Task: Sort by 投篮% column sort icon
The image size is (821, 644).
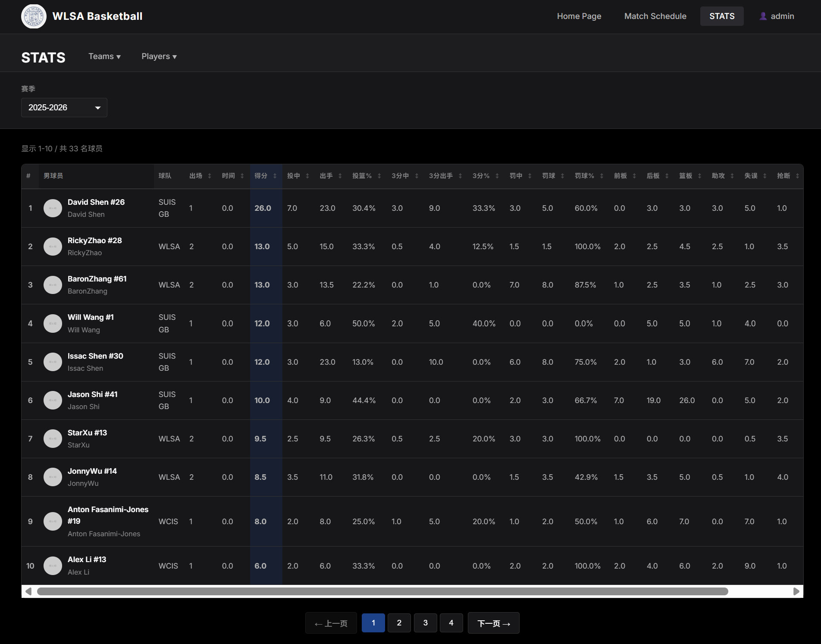Action: (x=379, y=176)
